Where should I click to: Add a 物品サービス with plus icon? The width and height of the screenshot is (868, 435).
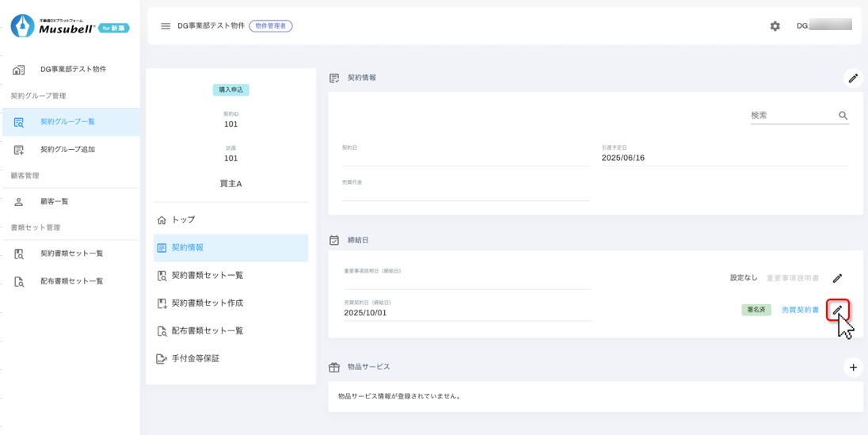(852, 367)
